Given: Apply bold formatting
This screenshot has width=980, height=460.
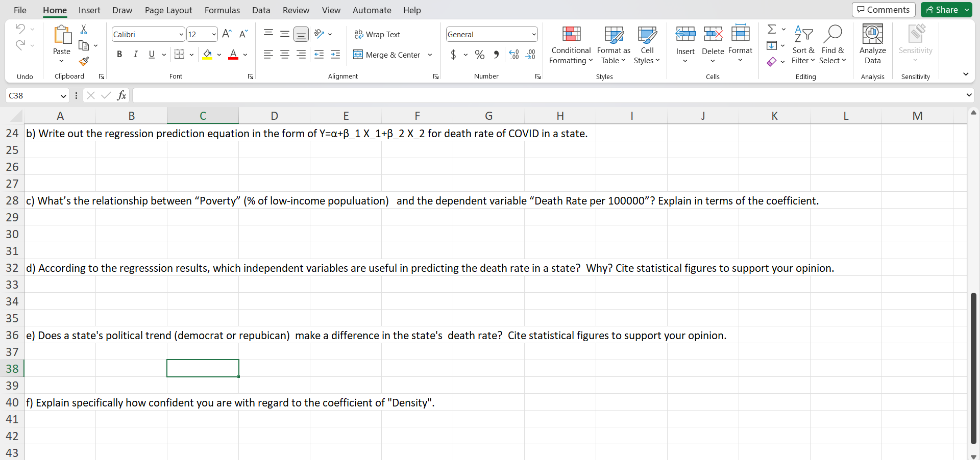Looking at the screenshot, I should pos(119,55).
